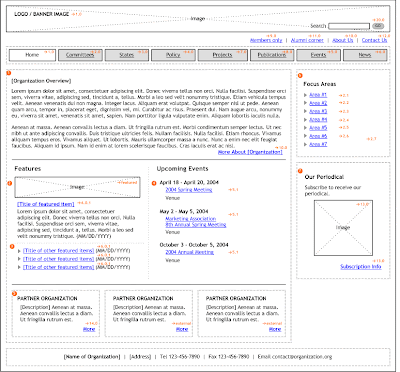This screenshot has width=400, height=372.
Task: Click the May 2 - May 5, 2004 date
Action: click(x=184, y=211)
